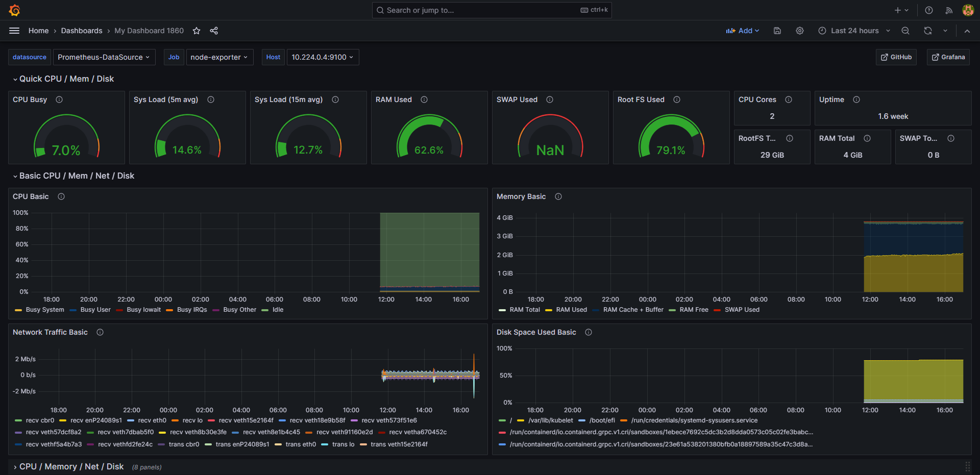This screenshot has height=475, width=980.
Task: Open the help question mark icon
Action: (x=929, y=10)
